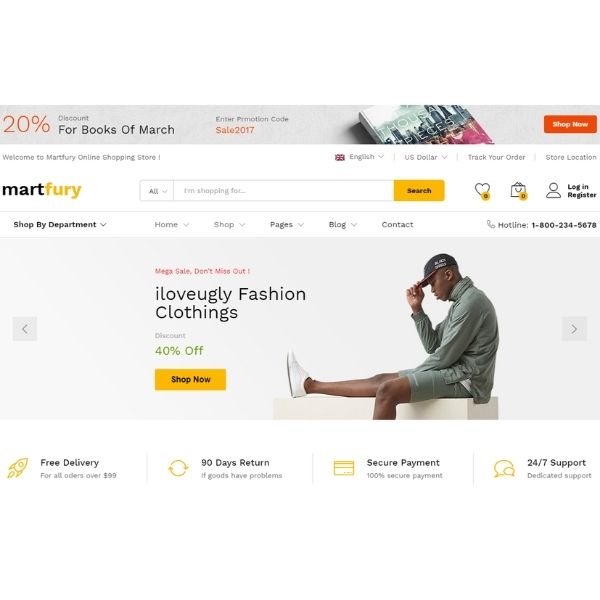This screenshot has width=600, height=600.
Task: Open the shopping bag cart icon
Action: coord(518,190)
